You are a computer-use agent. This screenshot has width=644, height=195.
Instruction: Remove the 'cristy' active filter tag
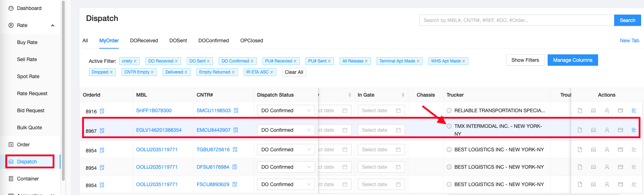click(135, 61)
